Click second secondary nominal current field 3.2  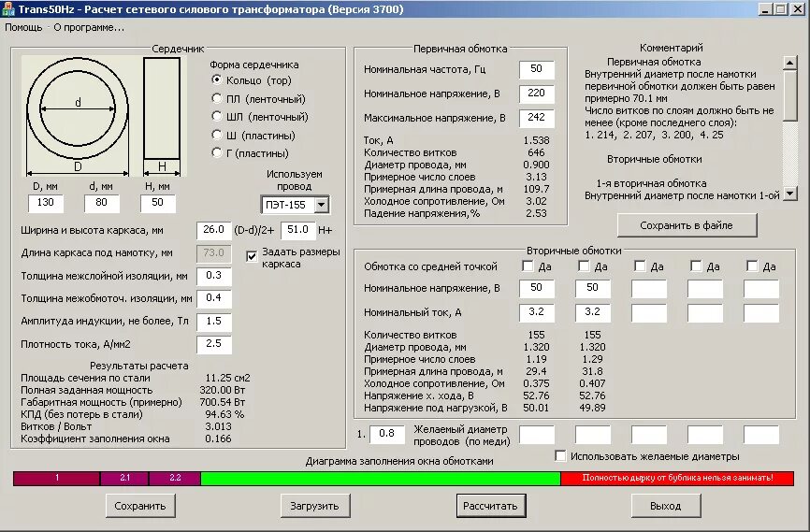point(593,312)
